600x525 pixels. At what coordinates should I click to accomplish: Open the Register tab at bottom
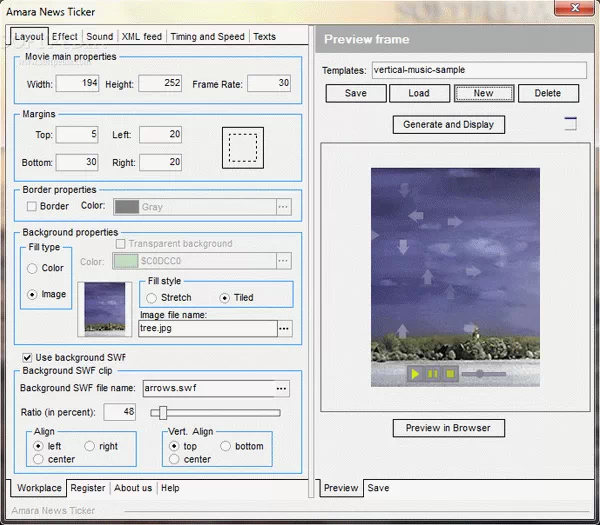pyautogui.click(x=88, y=488)
